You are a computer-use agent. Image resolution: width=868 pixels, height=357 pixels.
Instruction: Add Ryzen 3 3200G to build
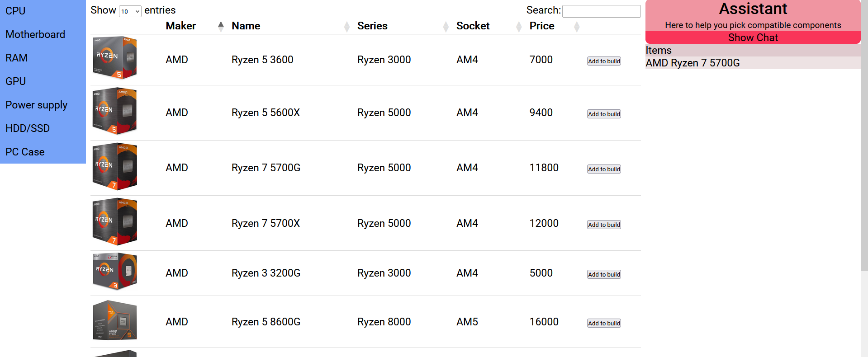point(604,274)
